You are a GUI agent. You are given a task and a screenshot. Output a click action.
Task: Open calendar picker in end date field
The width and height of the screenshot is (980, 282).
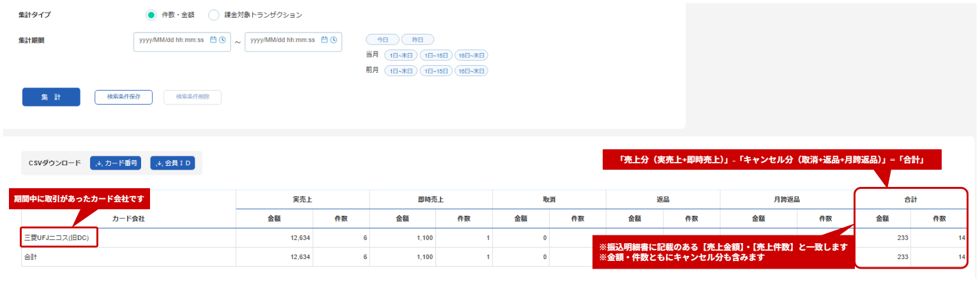pos(324,40)
